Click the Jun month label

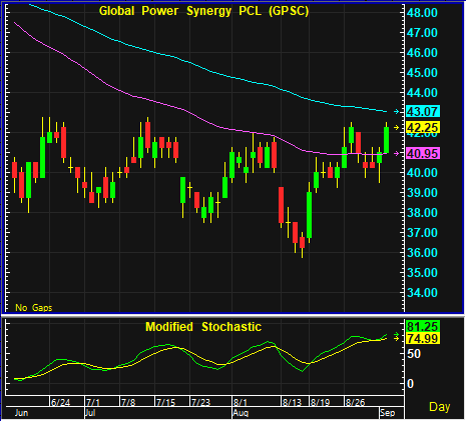tap(21, 413)
